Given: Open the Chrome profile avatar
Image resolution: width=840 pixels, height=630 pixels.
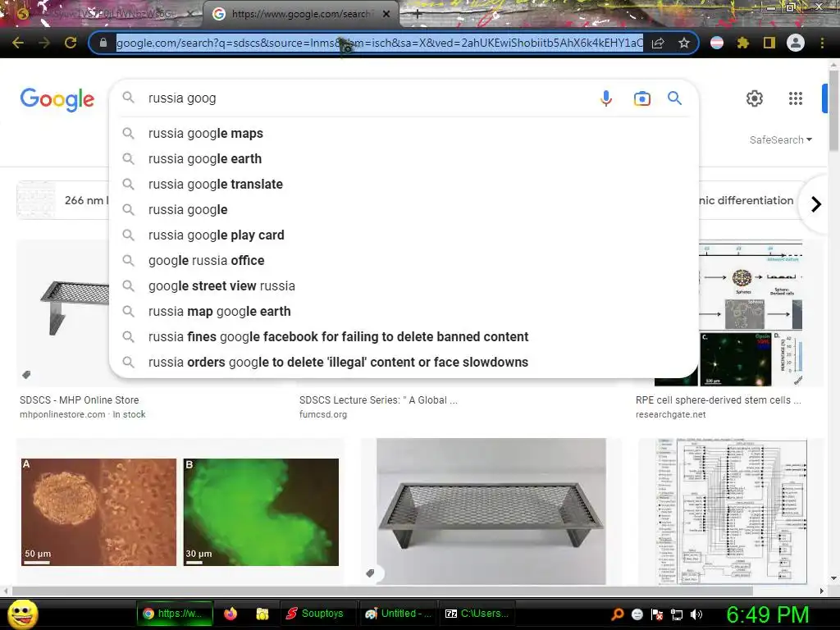Looking at the screenshot, I should coord(796,43).
